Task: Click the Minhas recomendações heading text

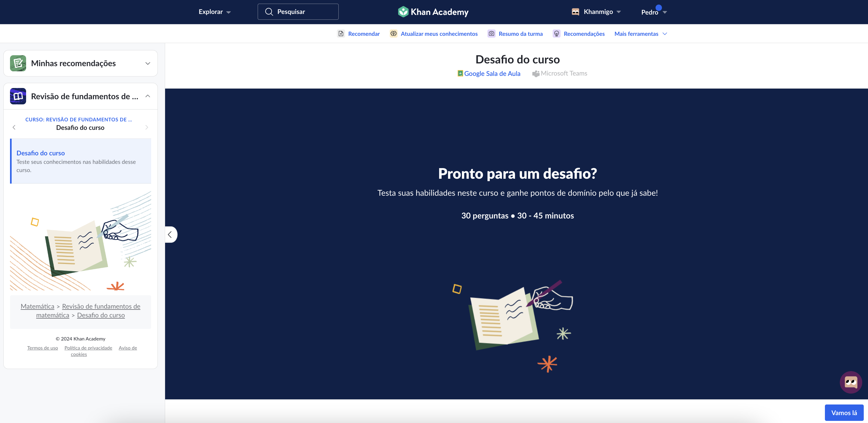Action: point(73,63)
